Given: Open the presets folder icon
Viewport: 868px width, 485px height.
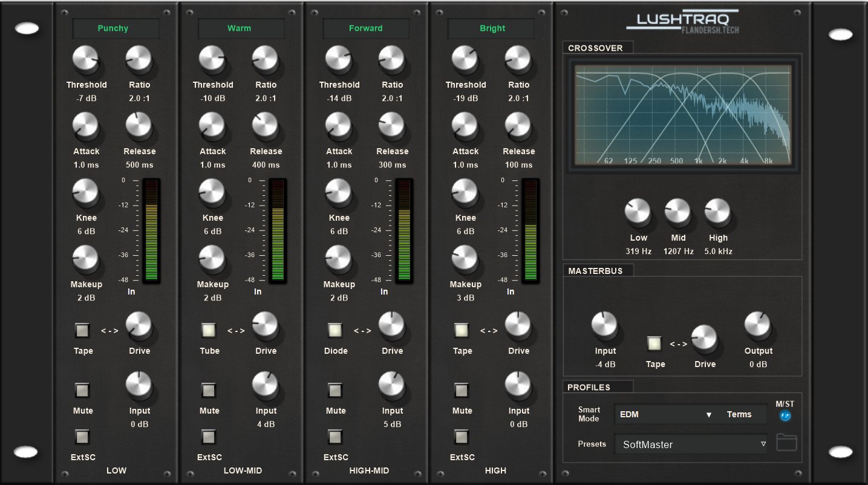Looking at the screenshot, I should tap(786, 443).
